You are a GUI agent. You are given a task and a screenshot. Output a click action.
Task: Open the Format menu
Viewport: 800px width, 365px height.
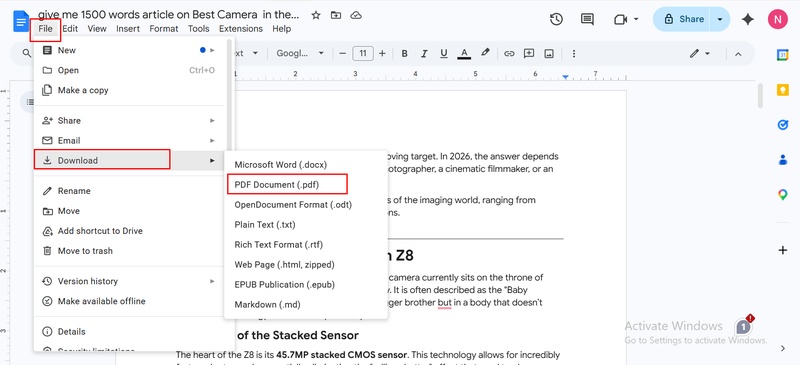[164, 29]
